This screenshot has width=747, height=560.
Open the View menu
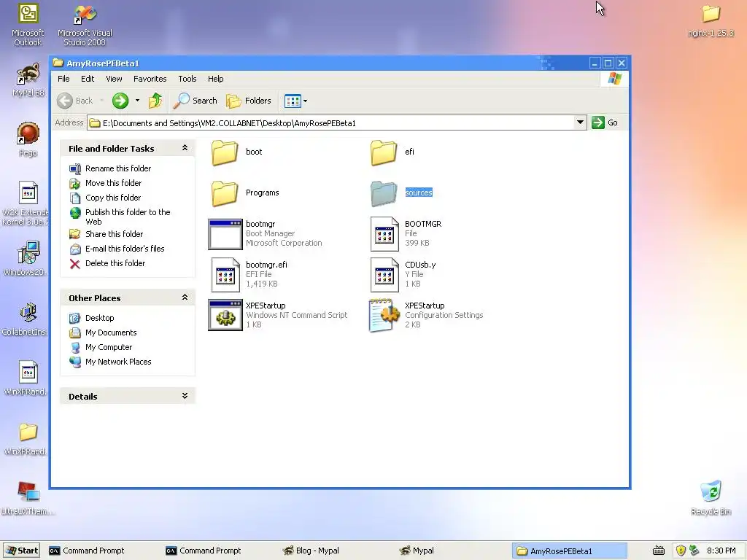[x=114, y=79]
